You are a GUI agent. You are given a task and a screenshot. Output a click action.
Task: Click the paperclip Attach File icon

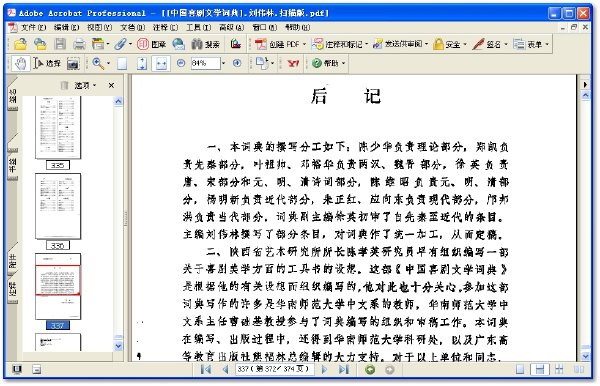(120, 44)
